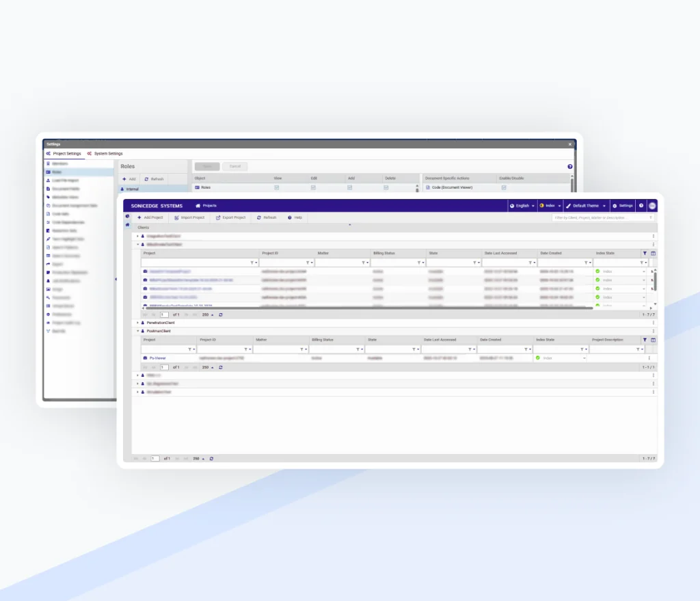
Task: Click the Settings gear in the purple header
Action: click(623, 205)
